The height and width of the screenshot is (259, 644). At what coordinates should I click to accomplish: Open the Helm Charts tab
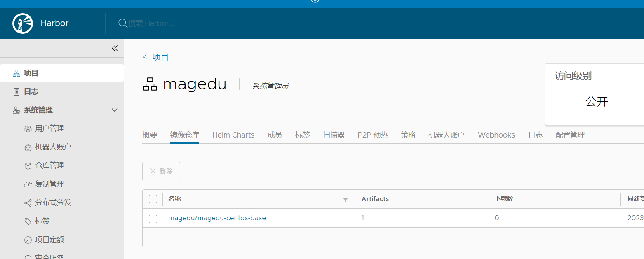click(x=233, y=135)
